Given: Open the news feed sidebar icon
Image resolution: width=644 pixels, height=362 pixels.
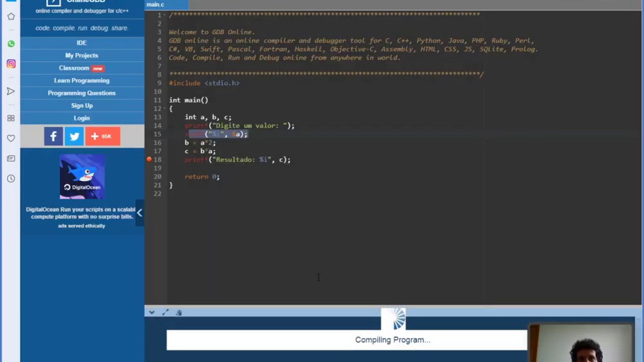Looking at the screenshot, I should pos(11,158).
